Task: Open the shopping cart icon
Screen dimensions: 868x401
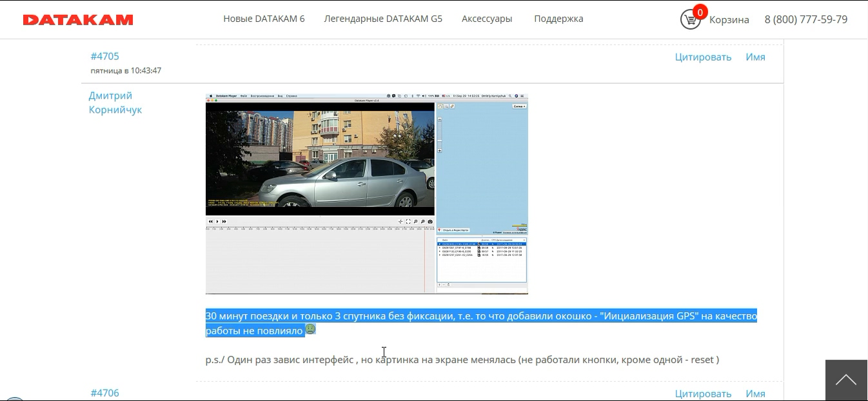Action: tap(689, 21)
